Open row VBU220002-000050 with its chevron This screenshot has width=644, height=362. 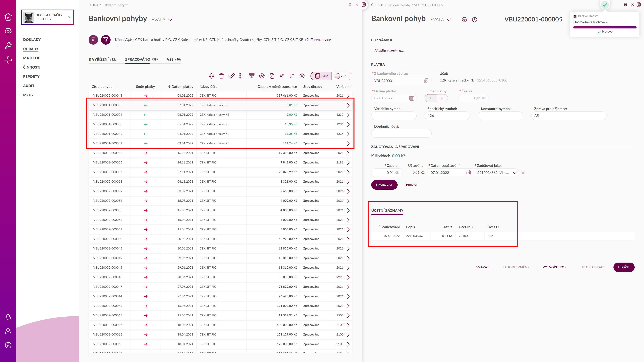pyautogui.click(x=348, y=239)
